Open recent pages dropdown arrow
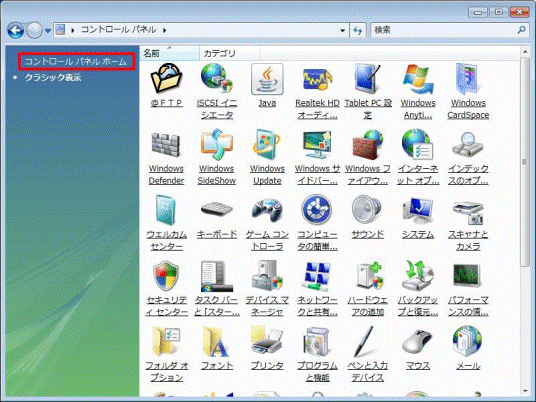 click(48, 31)
